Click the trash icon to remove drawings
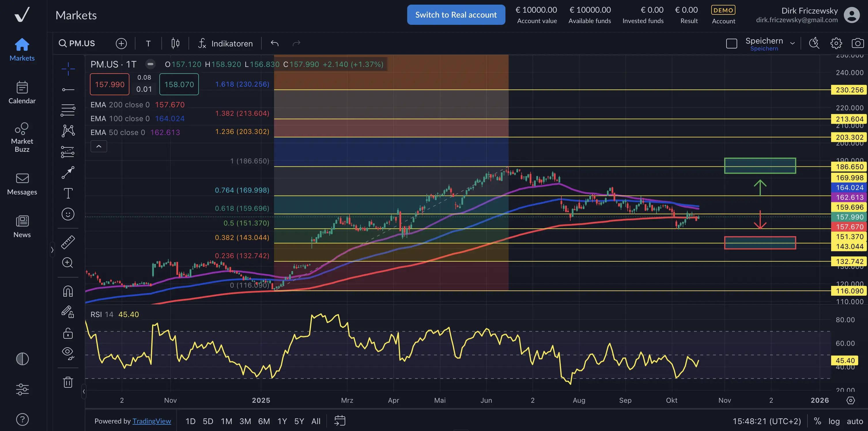Screen dimensions: 868x431 coord(68,382)
